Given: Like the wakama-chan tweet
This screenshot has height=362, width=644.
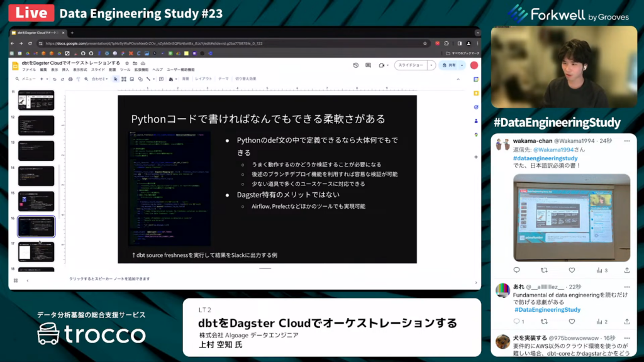Looking at the screenshot, I should click(572, 270).
